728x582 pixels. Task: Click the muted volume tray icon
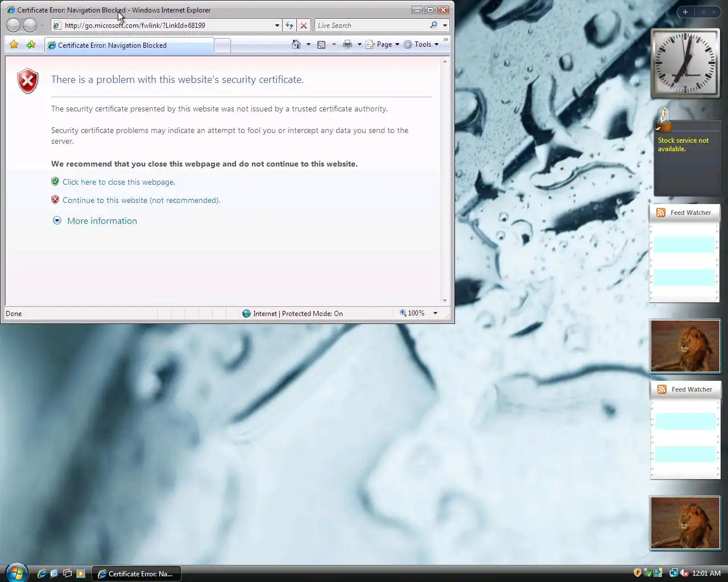(x=684, y=573)
